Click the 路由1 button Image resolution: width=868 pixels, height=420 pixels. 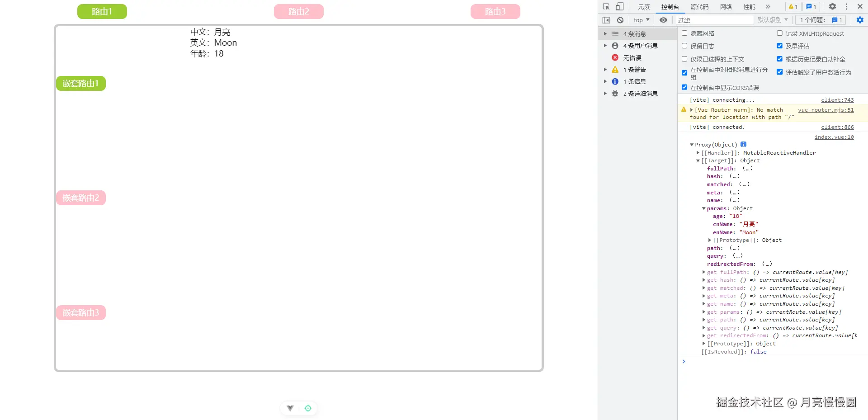(x=102, y=12)
